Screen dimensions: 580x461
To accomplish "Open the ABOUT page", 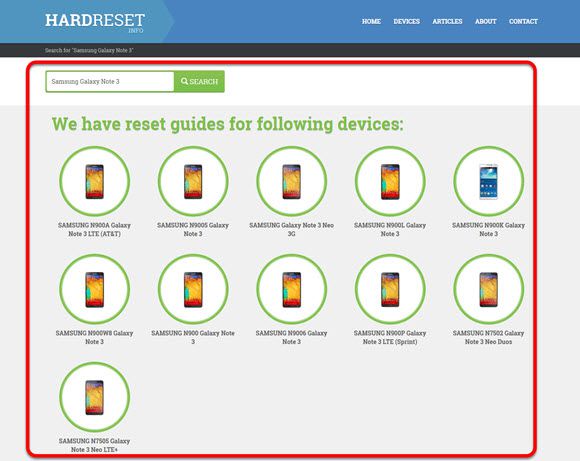I will pyautogui.click(x=485, y=21).
